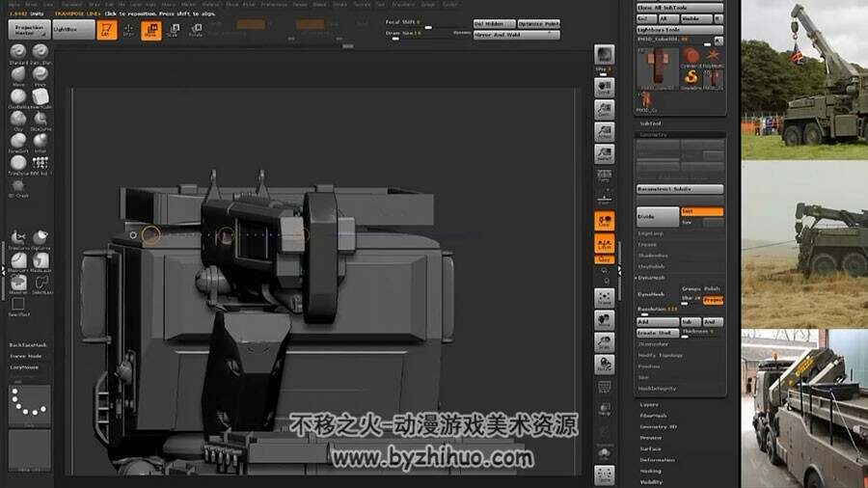Click Mirror And Weld button
868x488 pixels.
pos(517,35)
